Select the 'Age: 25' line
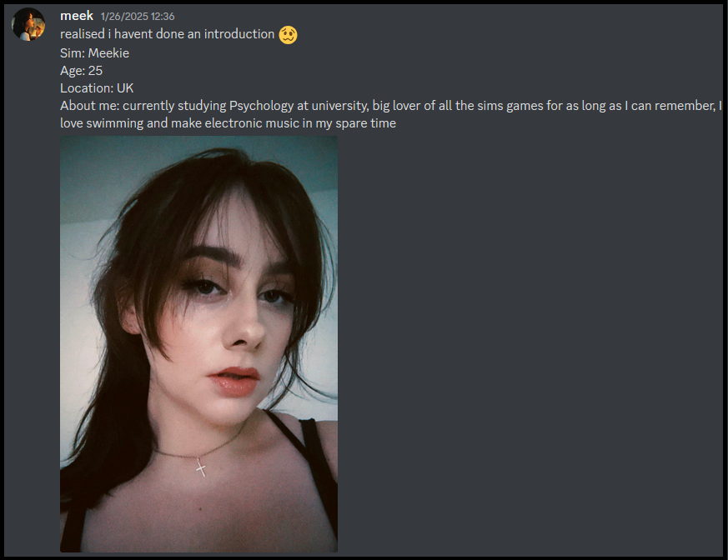 pos(81,71)
